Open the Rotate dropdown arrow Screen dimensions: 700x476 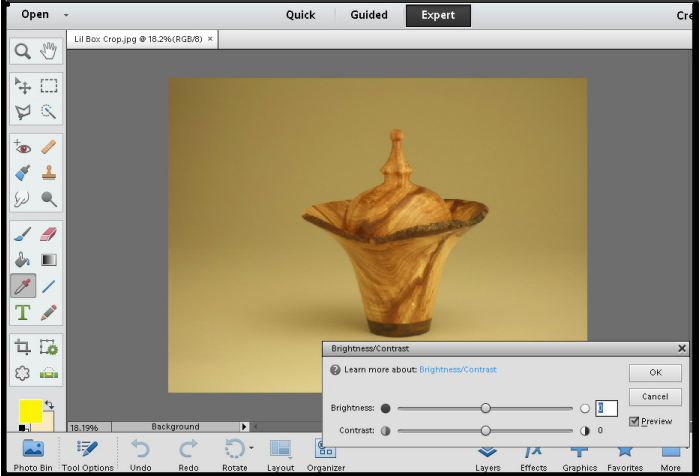coord(251,448)
